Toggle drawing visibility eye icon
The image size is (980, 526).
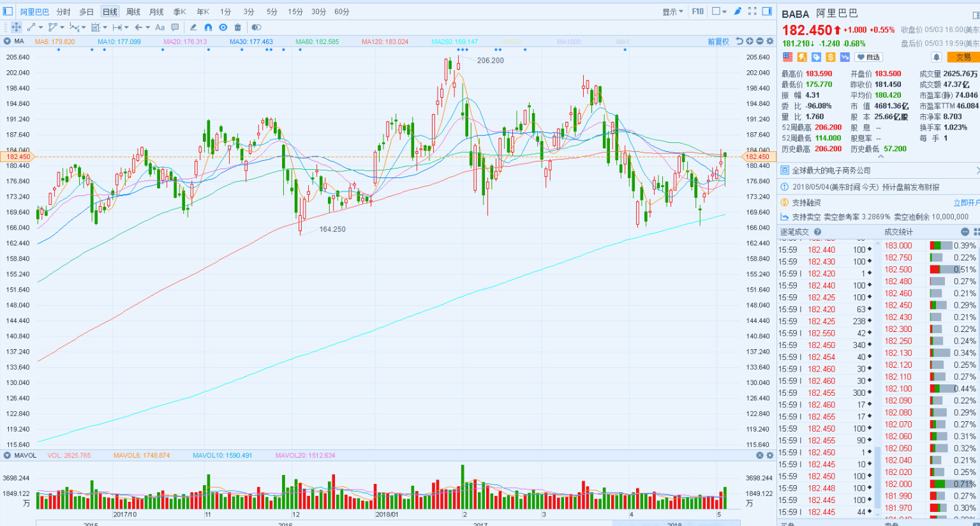[223, 27]
